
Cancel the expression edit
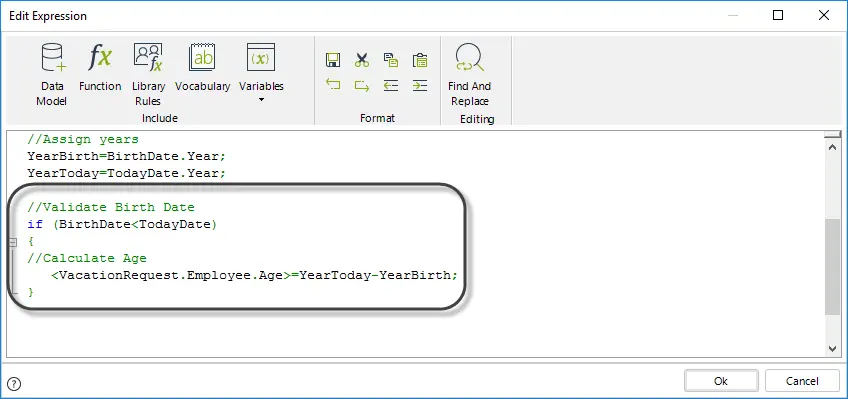coord(802,381)
